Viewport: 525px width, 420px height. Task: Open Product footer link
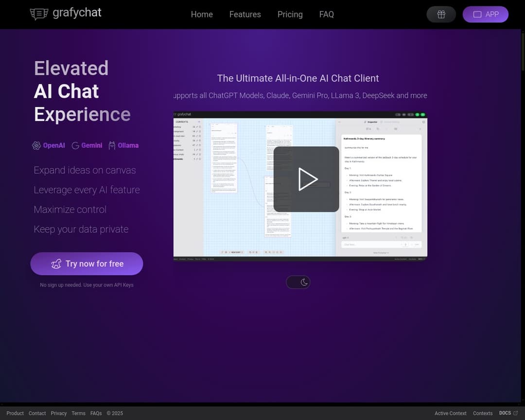(x=15, y=413)
